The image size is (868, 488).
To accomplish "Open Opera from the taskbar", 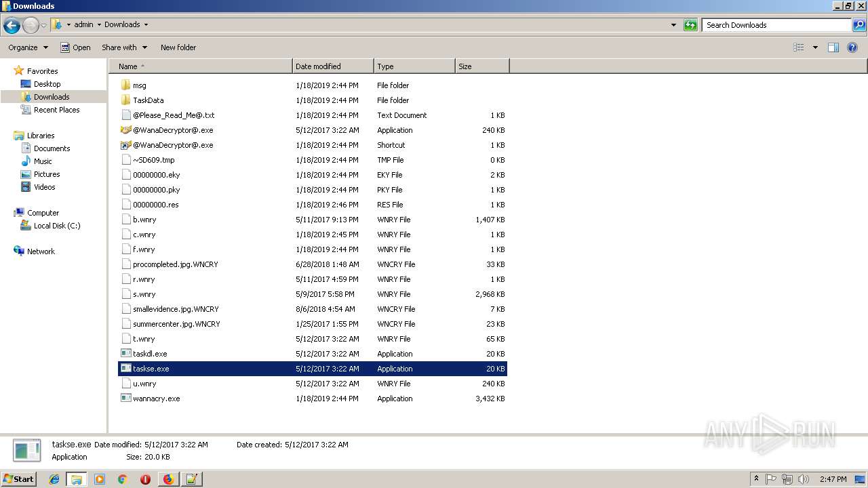I will click(145, 479).
